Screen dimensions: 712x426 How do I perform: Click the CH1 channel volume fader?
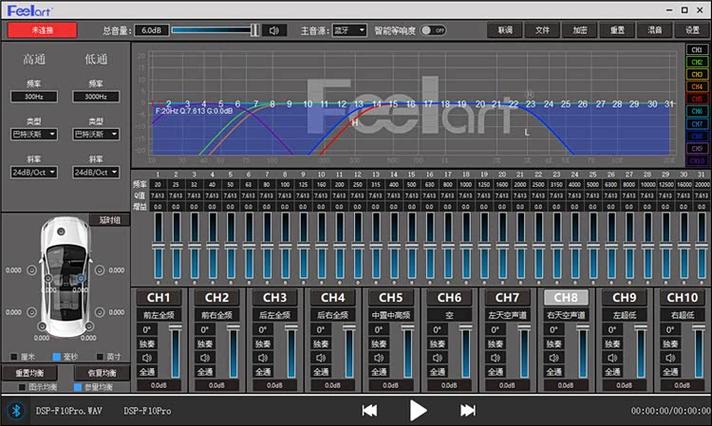(175, 328)
